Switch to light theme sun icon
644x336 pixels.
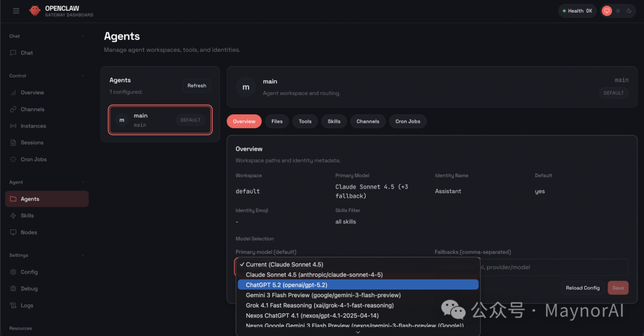618,11
